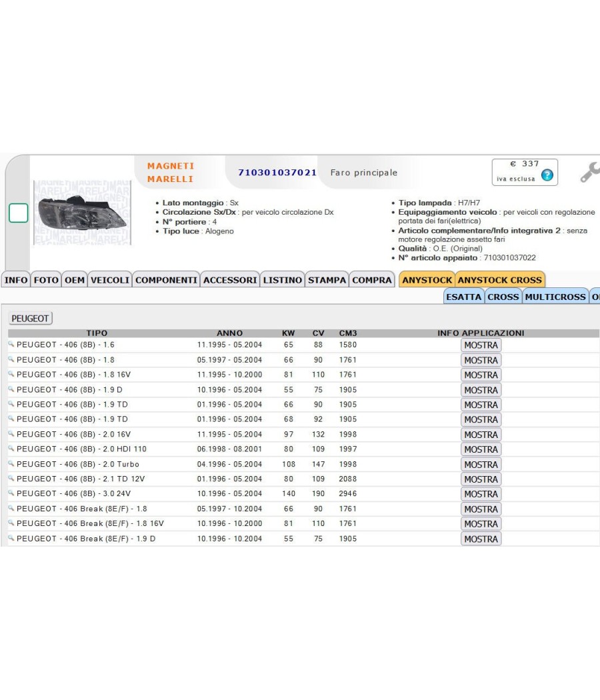Click MOSTRA for 406 (8B) 1.6

click(x=481, y=345)
